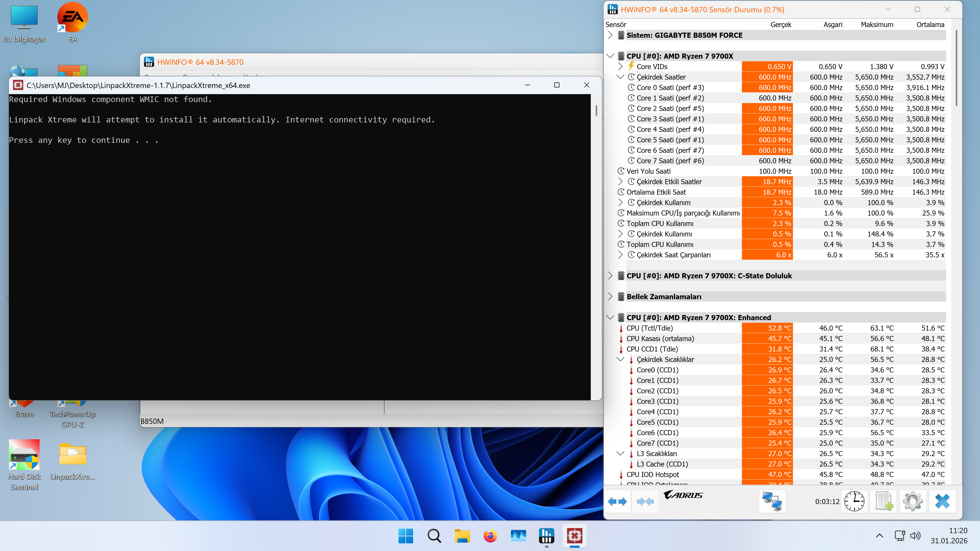This screenshot has height=551, width=980.
Task: Open Windows Search from the taskbar
Action: 434,536
